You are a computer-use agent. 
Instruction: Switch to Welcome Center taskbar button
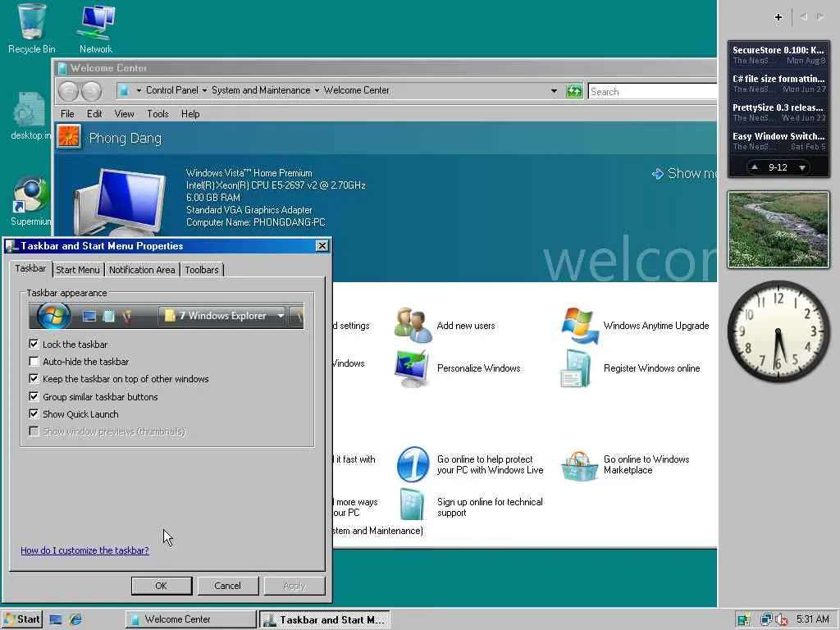tap(190, 619)
